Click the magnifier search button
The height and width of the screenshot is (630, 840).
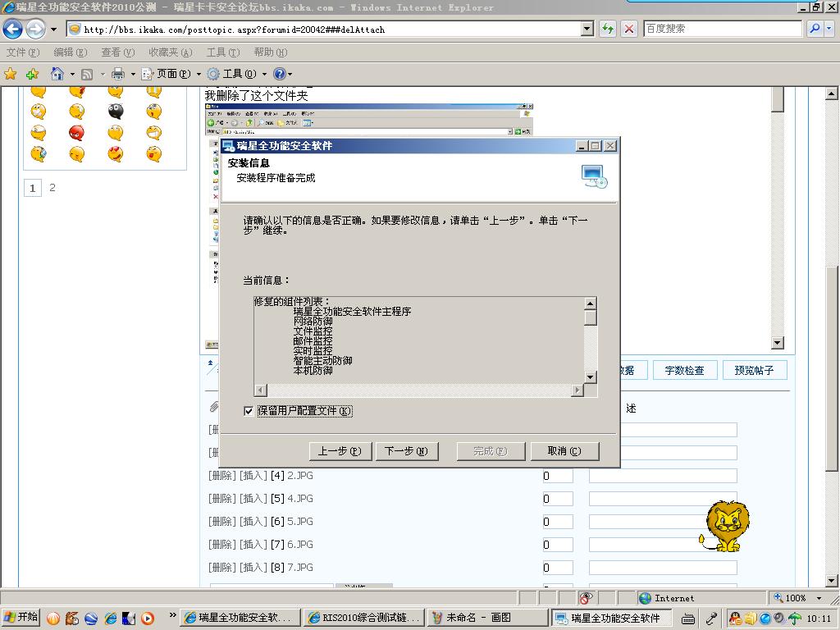tap(815, 29)
